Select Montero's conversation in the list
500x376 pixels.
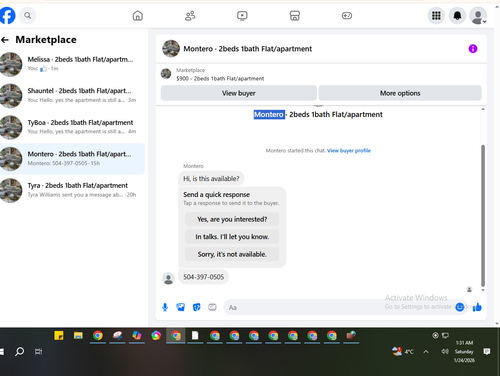[72, 159]
